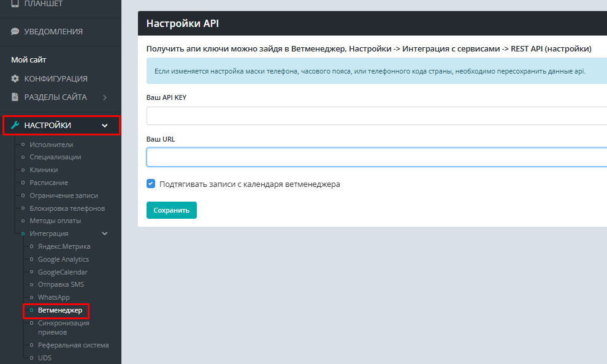607x364 pixels.
Task: Click the speech bubble icon beside УВЕДОМЛЕНИЯ
Action: [x=15, y=31]
